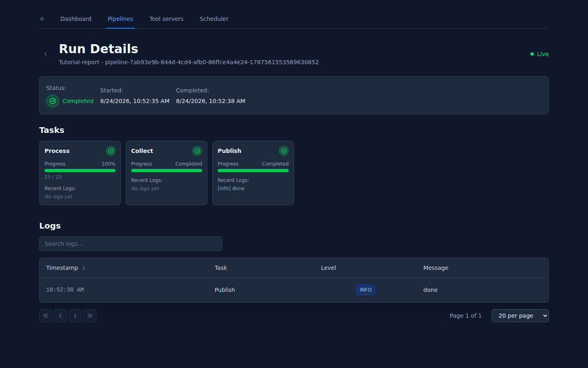Open the Scheduler tab
The image size is (588, 368).
[x=214, y=19]
